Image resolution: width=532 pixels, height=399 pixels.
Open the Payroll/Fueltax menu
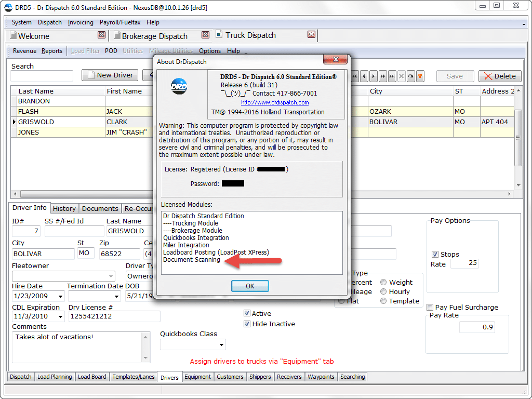(120, 22)
